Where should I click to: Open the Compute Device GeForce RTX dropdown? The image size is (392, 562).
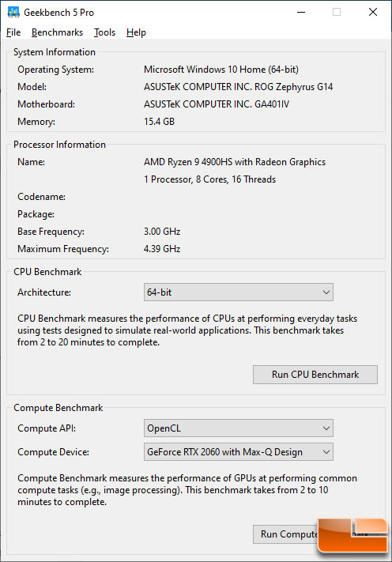click(x=238, y=451)
